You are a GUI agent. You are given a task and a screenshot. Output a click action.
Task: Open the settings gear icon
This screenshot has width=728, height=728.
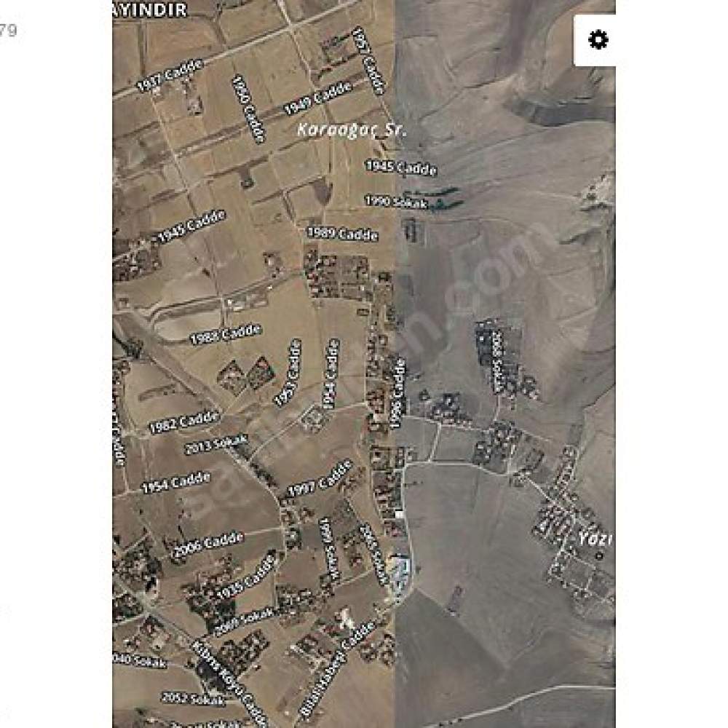pyautogui.click(x=598, y=39)
